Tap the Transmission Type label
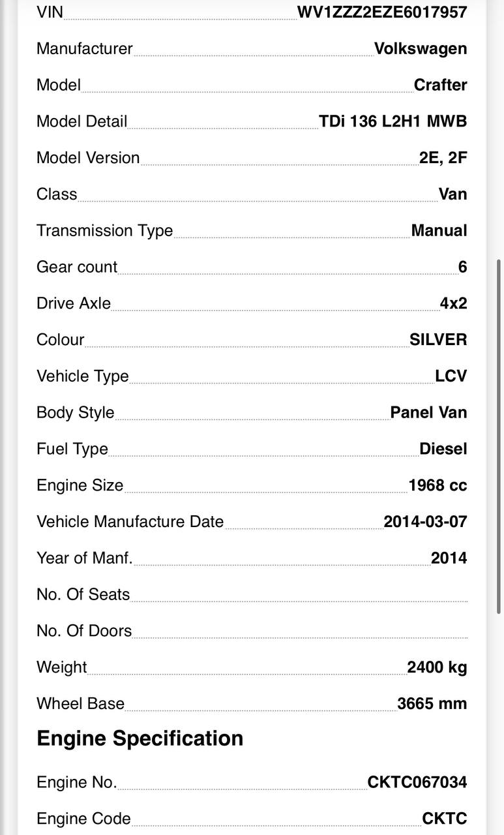 104,231
